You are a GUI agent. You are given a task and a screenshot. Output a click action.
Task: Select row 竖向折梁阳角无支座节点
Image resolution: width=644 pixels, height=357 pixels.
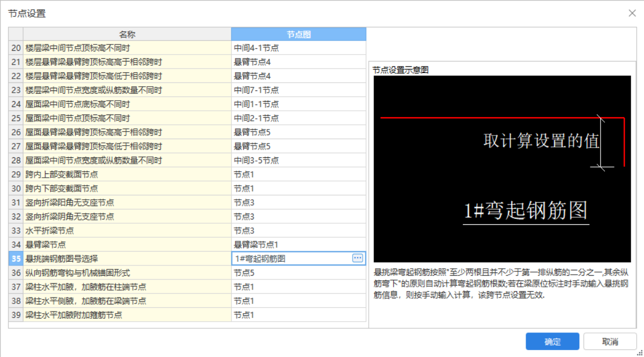pyautogui.click(x=127, y=202)
